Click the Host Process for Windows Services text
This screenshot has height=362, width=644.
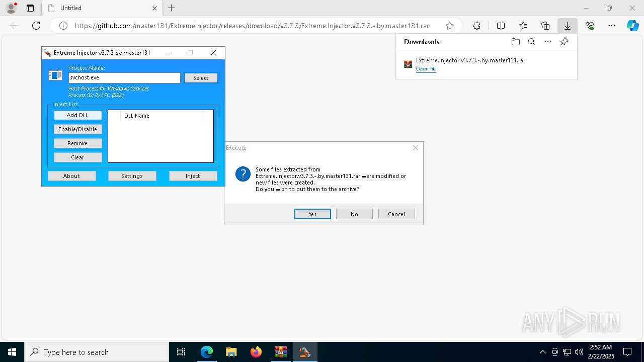click(109, 88)
